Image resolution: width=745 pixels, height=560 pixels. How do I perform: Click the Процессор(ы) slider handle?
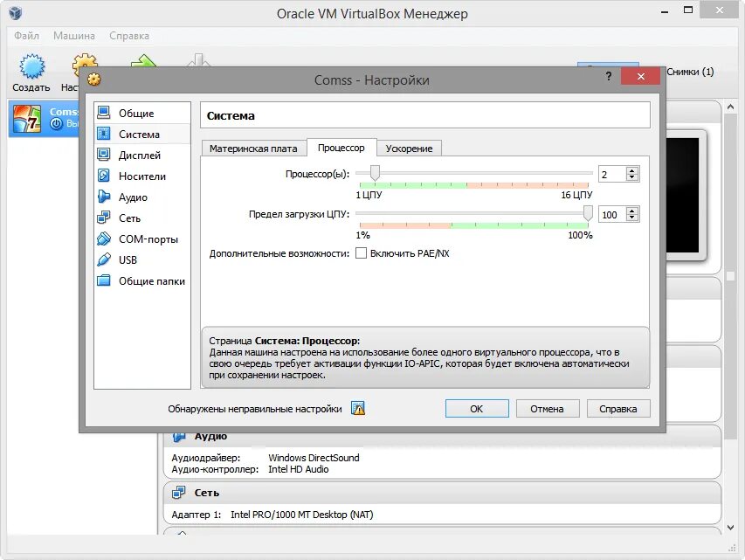[375, 173]
